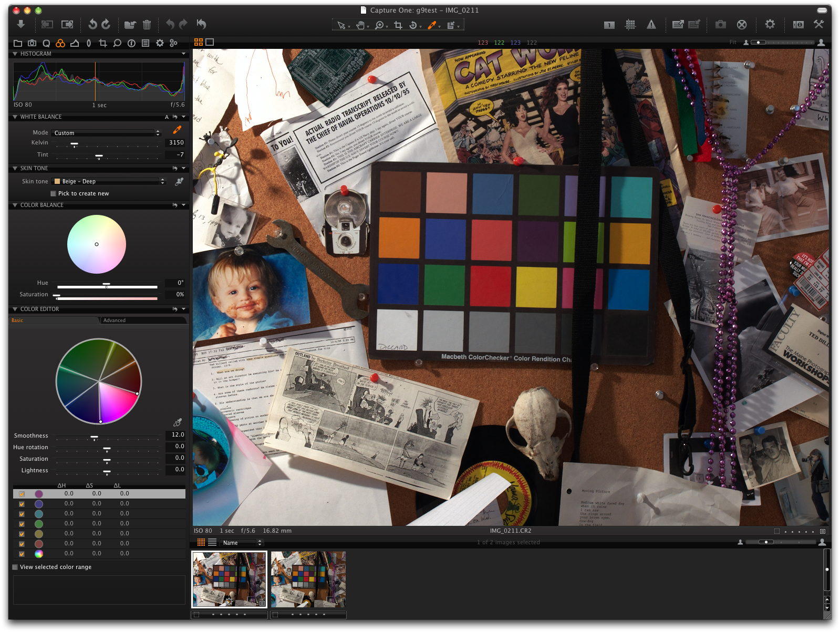Open the Skin tone Beige - Deep dropdown
The height and width of the screenshot is (632, 840).
point(109,181)
